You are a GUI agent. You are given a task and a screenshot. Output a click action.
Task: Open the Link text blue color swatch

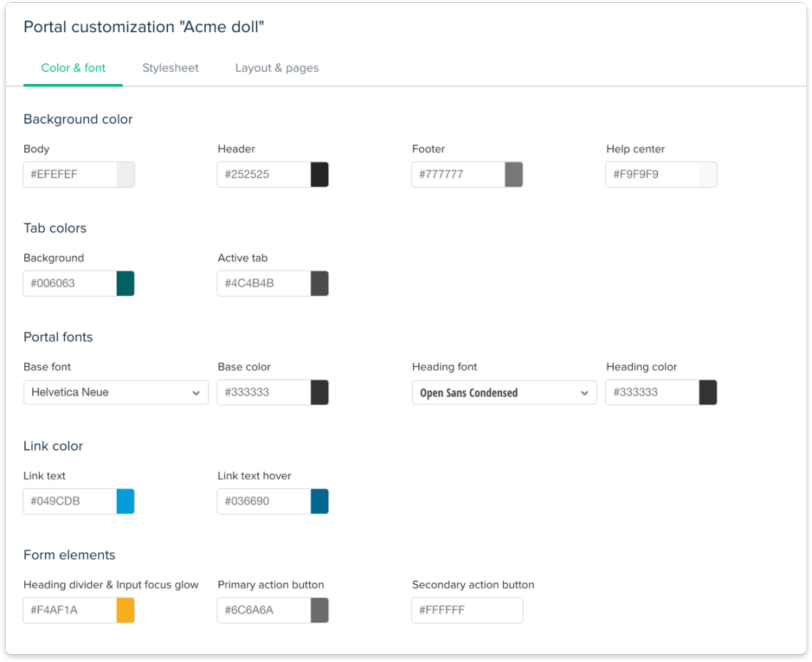coord(125,501)
